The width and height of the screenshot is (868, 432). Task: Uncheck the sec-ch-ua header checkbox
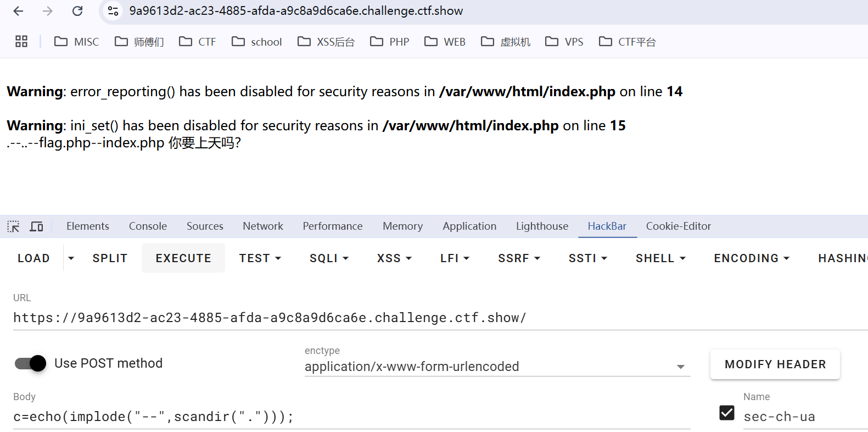pyautogui.click(x=726, y=413)
